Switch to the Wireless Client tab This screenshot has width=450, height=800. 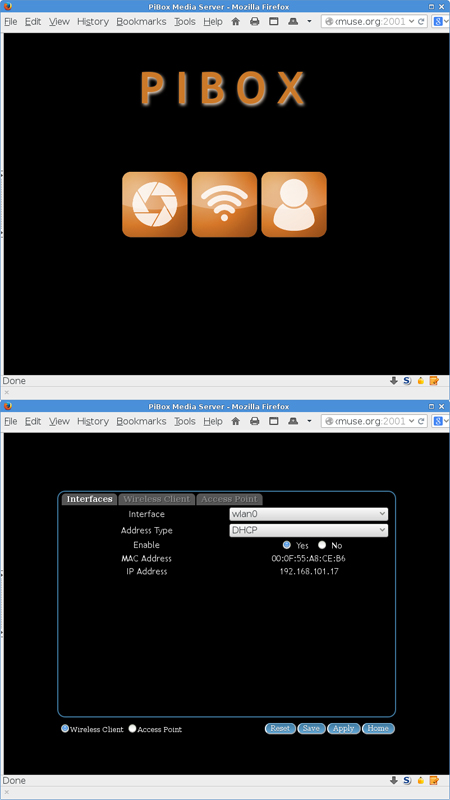(x=157, y=499)
